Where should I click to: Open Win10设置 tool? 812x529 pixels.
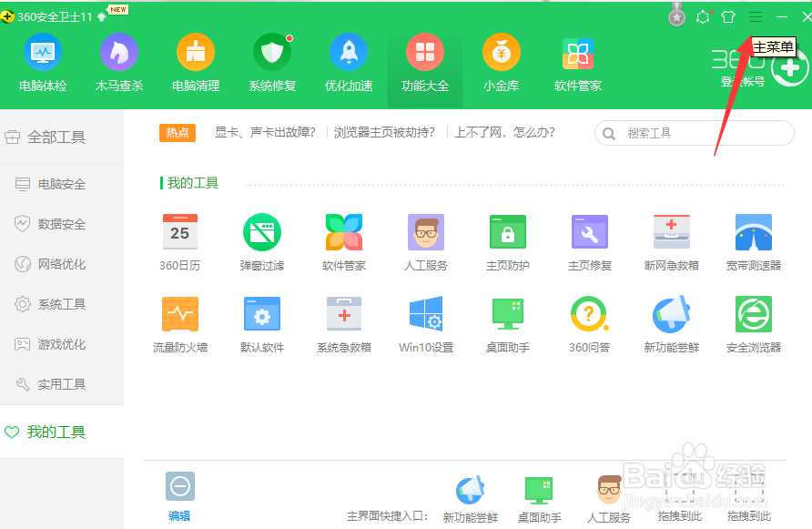click(x=426, y=324)
